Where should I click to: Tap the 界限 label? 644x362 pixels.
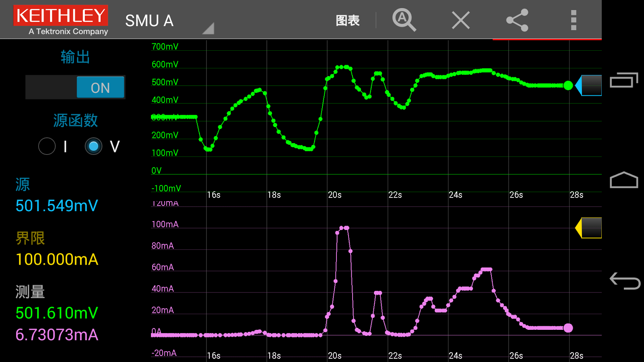tap(30, 238)
